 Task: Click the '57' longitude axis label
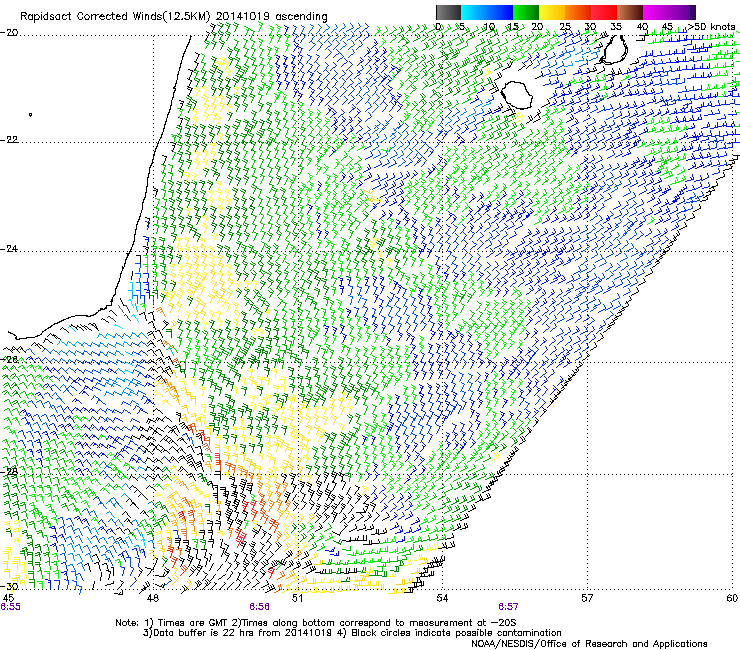(587, 598)
